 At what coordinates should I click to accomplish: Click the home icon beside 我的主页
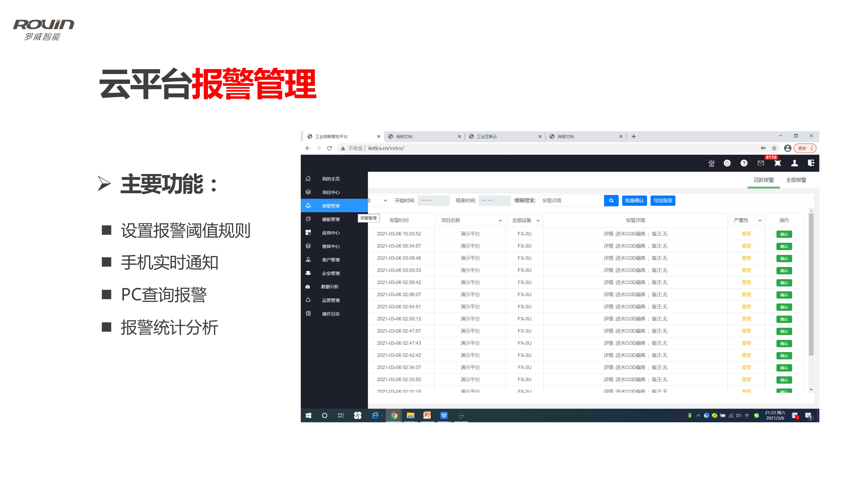308,178
